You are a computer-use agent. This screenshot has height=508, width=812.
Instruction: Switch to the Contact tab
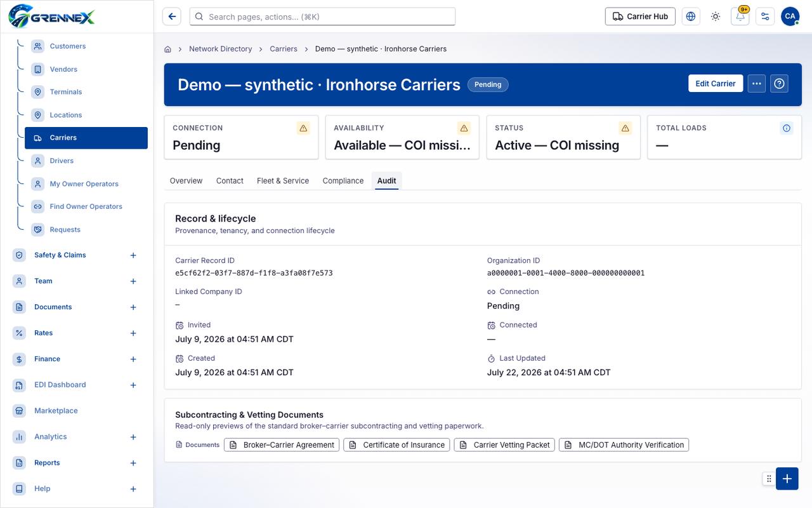coord(230,181)
